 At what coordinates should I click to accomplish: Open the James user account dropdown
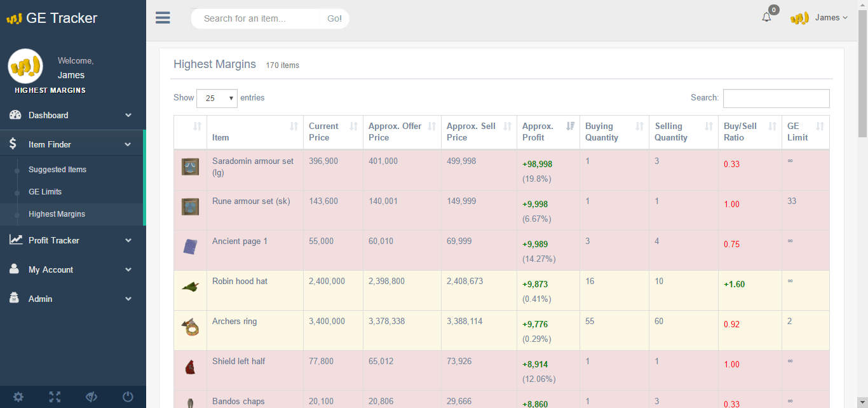pos(820,18)
